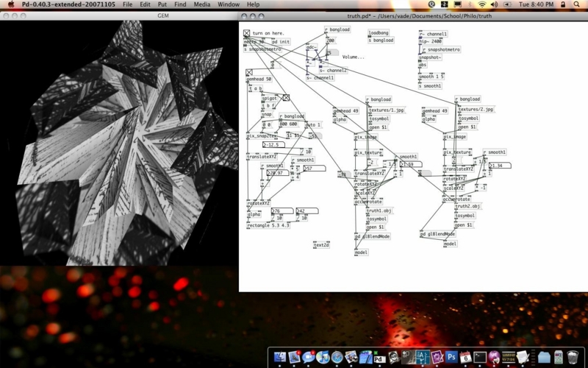Launch iChat from the dock
Screen dimensions: 588x368
pyautogui.click(x=308, y=357)
